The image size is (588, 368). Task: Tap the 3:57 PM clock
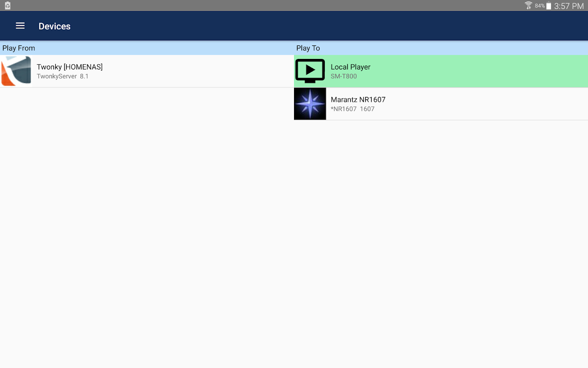pyautogui.click(x=569, y=6)
